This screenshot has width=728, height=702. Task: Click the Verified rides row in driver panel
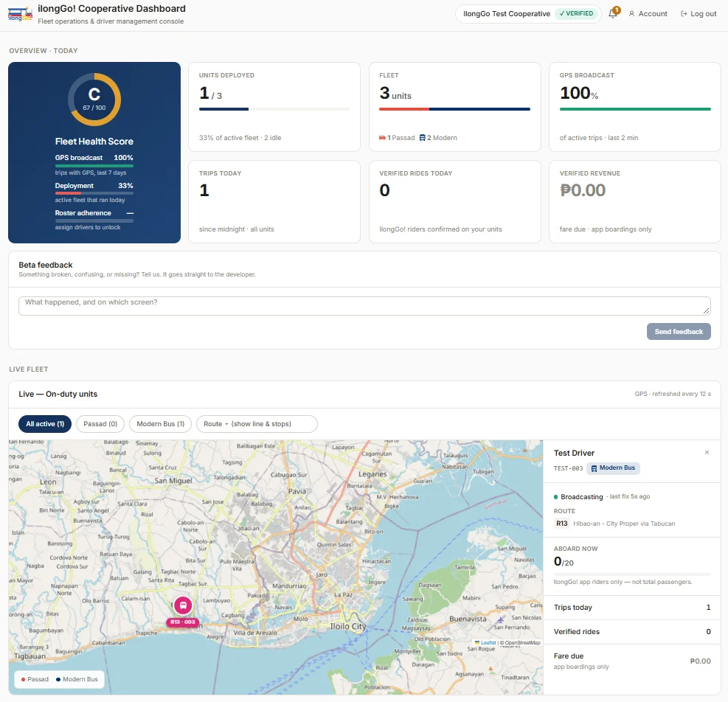632,631
